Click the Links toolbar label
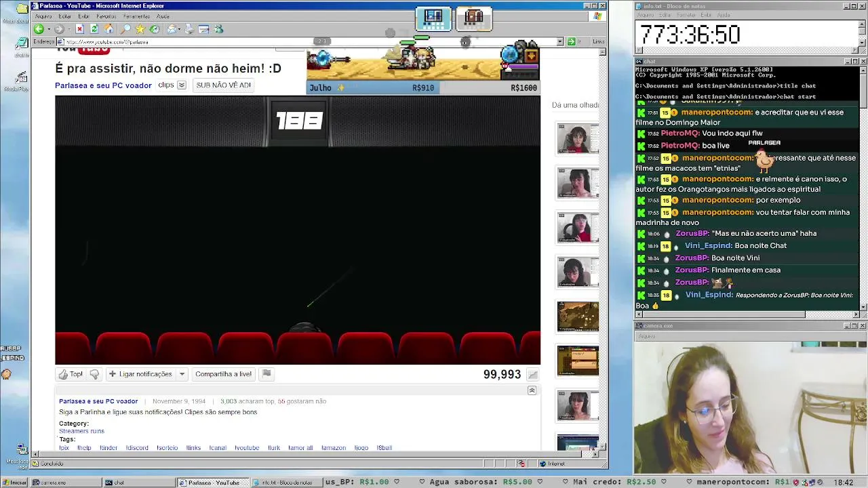Screen dimensions: 868x488 coord(598,41)
